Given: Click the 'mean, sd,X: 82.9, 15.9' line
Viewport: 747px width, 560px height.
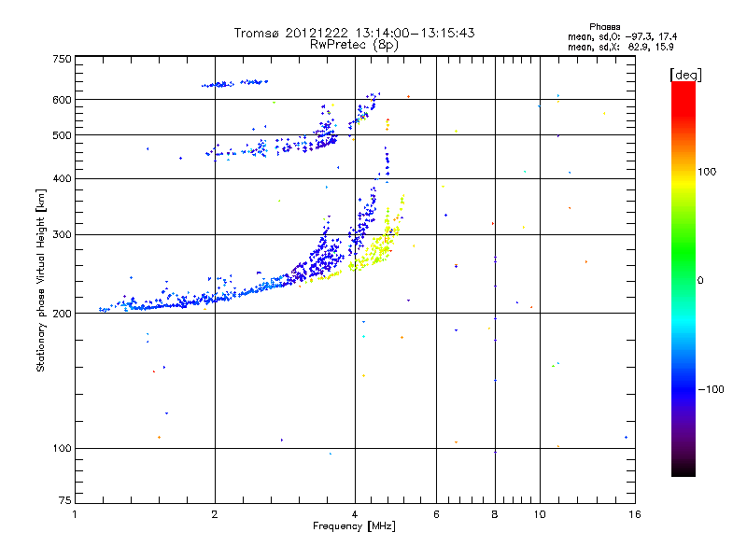Looking at the screenshot, I should point(620,47).
